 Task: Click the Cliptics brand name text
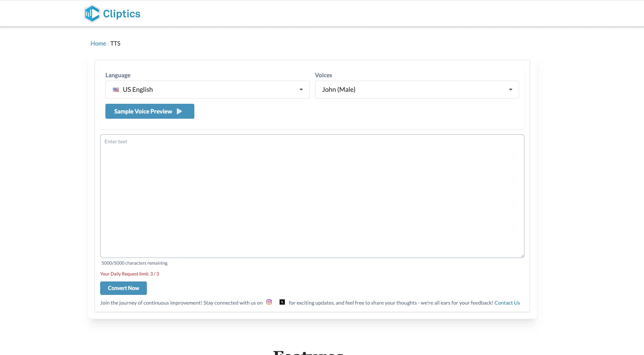[122, 14]
